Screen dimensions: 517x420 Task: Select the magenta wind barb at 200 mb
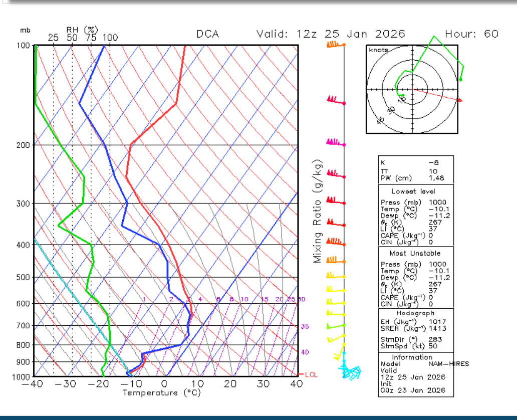335,143
